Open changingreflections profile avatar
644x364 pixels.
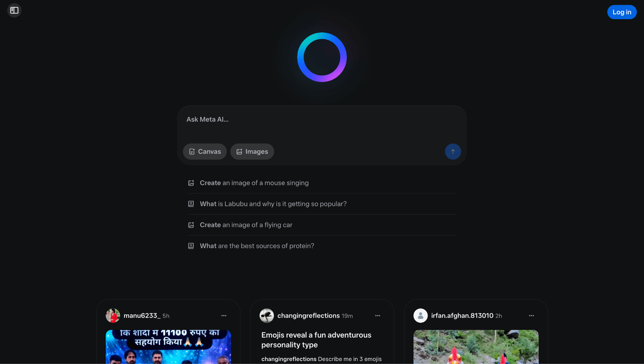267,316
